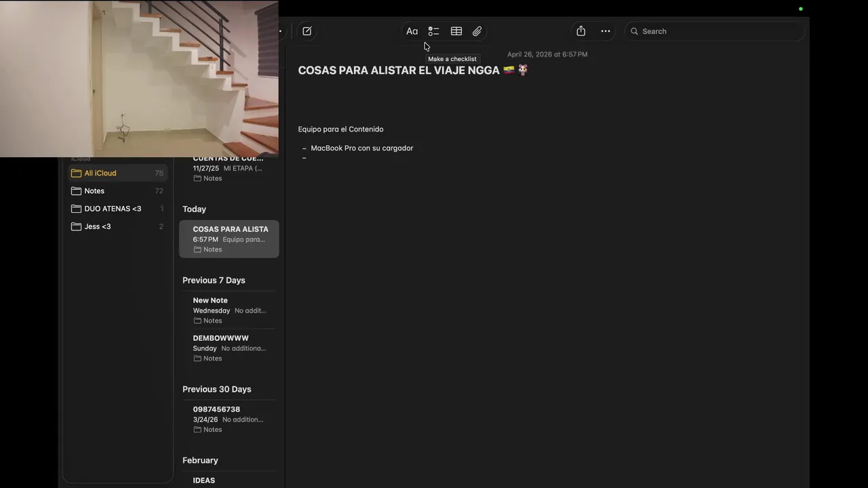Open the DUO ATENAS <3 folder
Screen dimensions: 868x488
(117, 209)
